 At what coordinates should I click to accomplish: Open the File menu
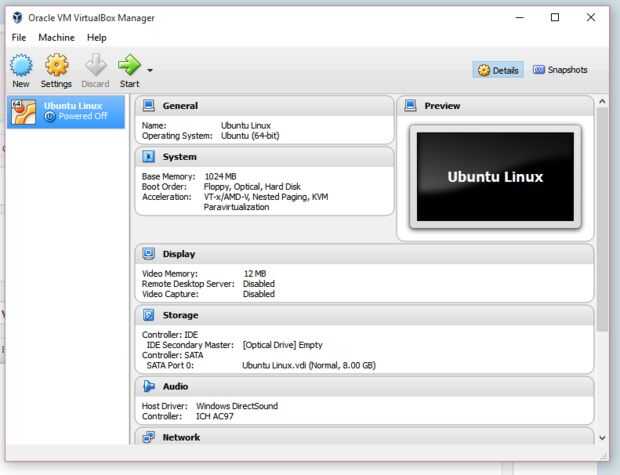[x=19, y=38]
